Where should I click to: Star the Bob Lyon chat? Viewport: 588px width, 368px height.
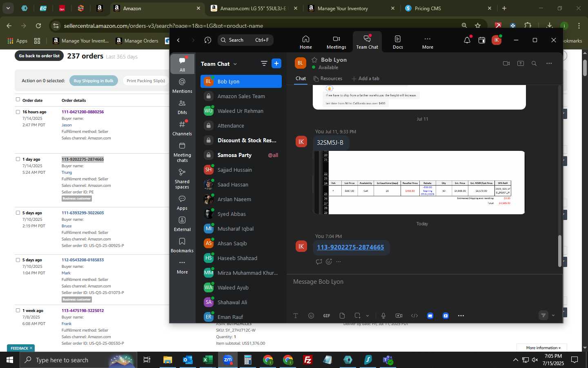pyautogui.click(x=315, y=60)
